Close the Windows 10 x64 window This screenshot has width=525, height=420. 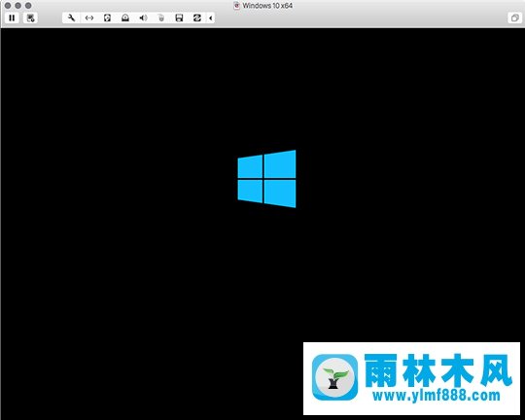8,6
